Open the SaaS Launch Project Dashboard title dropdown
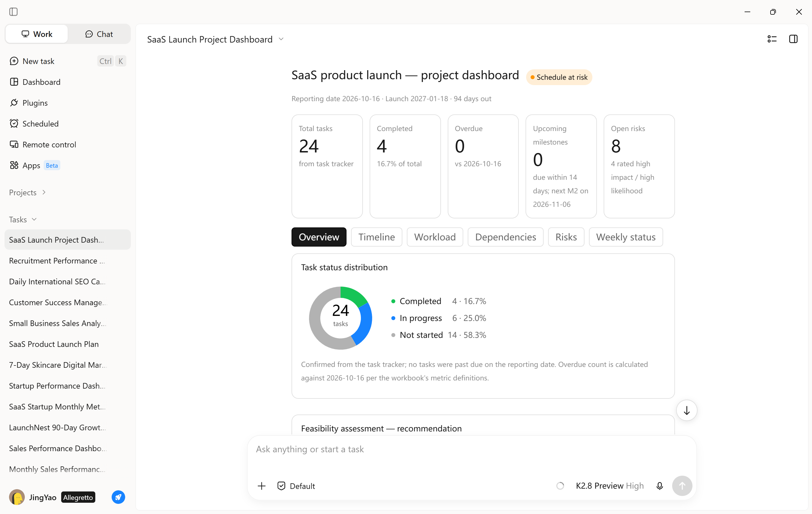 pyautogui.click(x=215, y=39)
